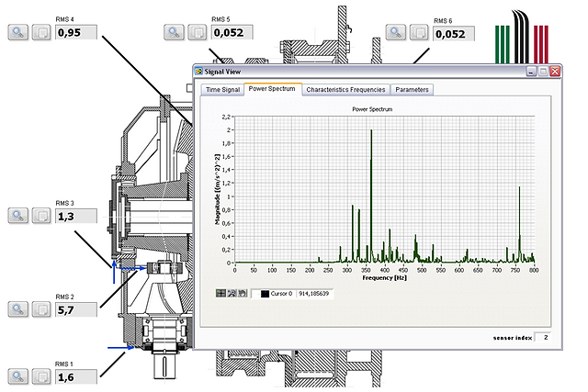
Task: Click the Power Spectrum graph title
Action: coord(372,109)
